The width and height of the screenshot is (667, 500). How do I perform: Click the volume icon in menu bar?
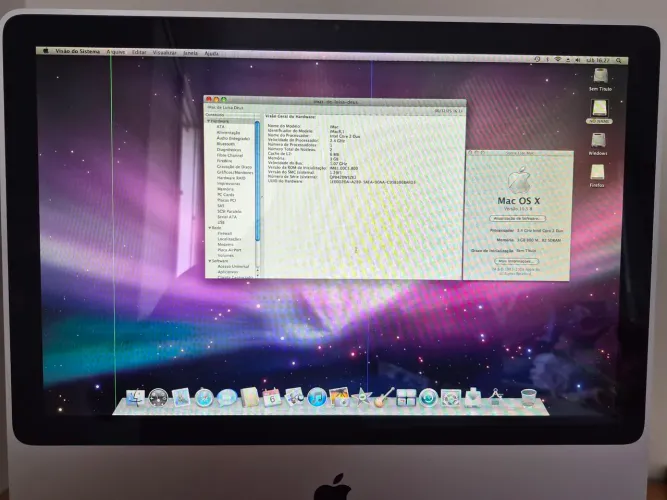pos(578,60)
